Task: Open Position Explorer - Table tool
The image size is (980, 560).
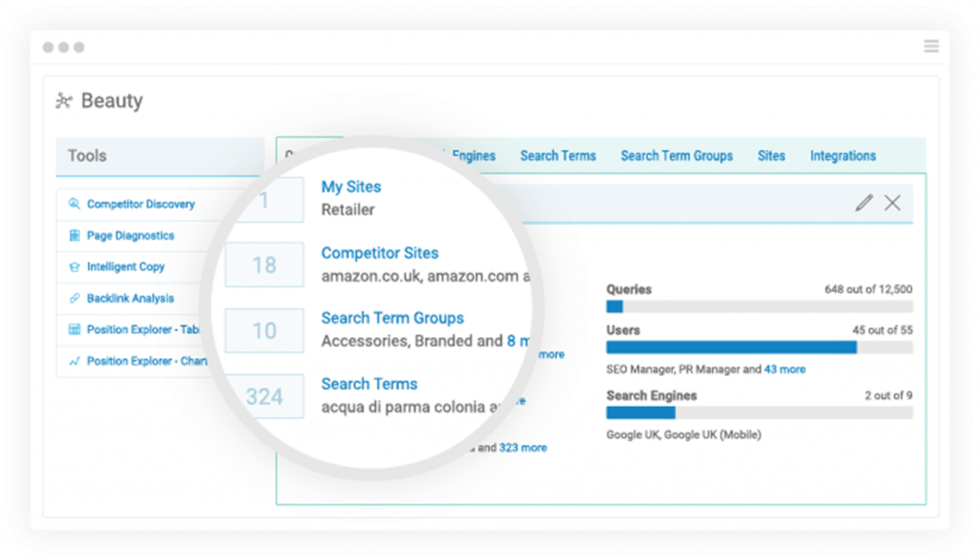Action: 144,329
